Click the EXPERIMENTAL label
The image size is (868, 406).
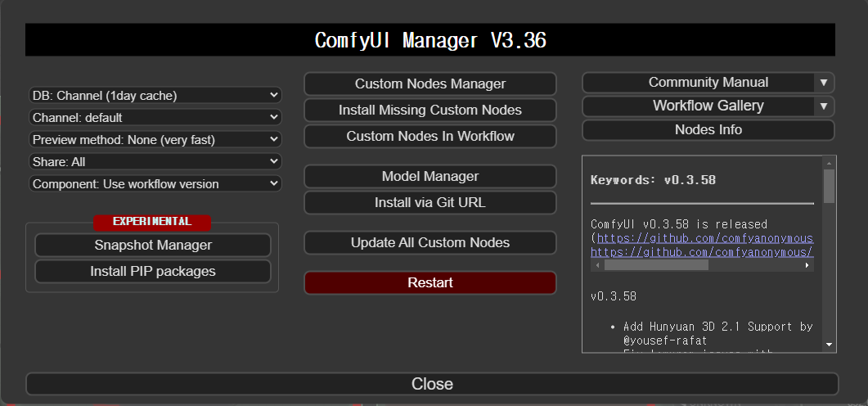[x=152, y=222]
